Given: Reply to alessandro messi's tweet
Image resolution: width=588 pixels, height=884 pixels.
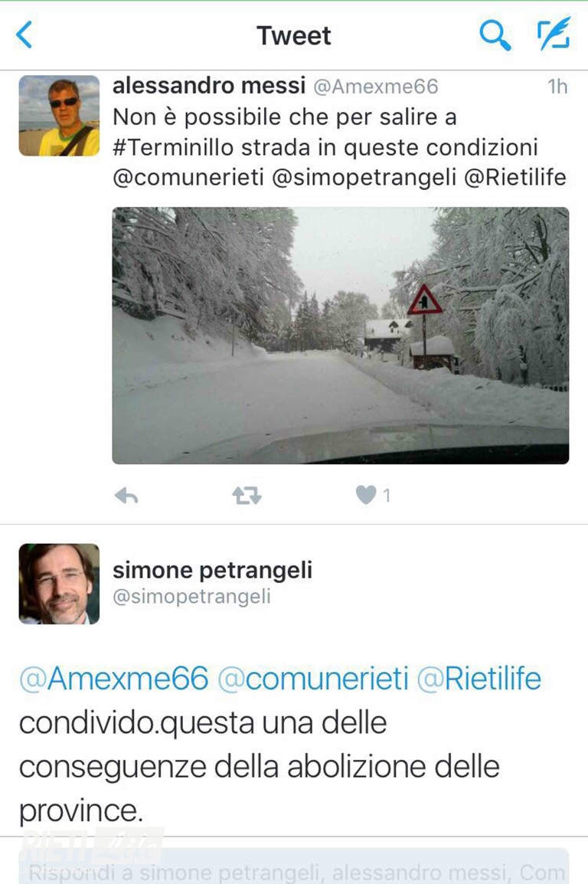Looking at the screenshot, I should tap(126, 496).
